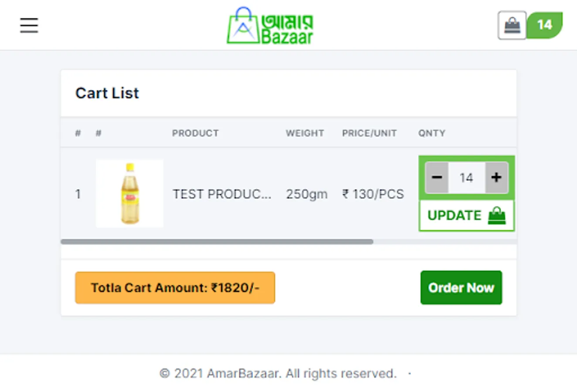Image resolution: width=577 pixels, height=392 pixels.
Task: Increase quantity with the plus button
Action: 496,177
